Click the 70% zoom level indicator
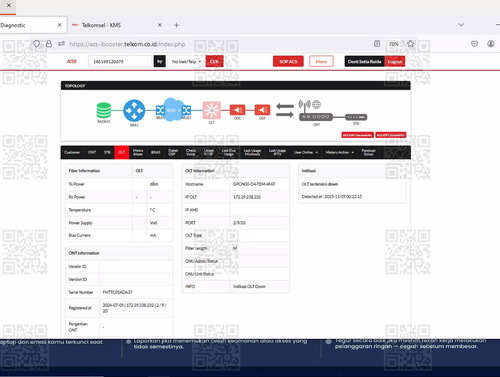 (394, 44)
